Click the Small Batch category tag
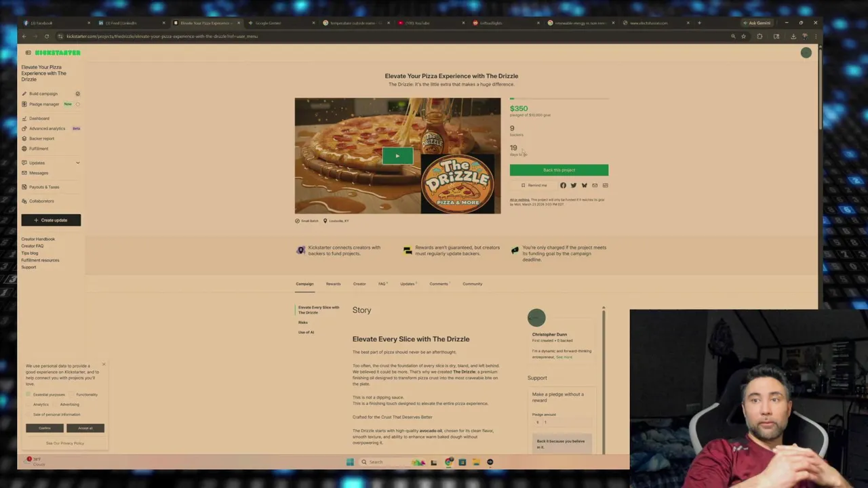This screenshot has width=868, height=488. tap(307, 221)
